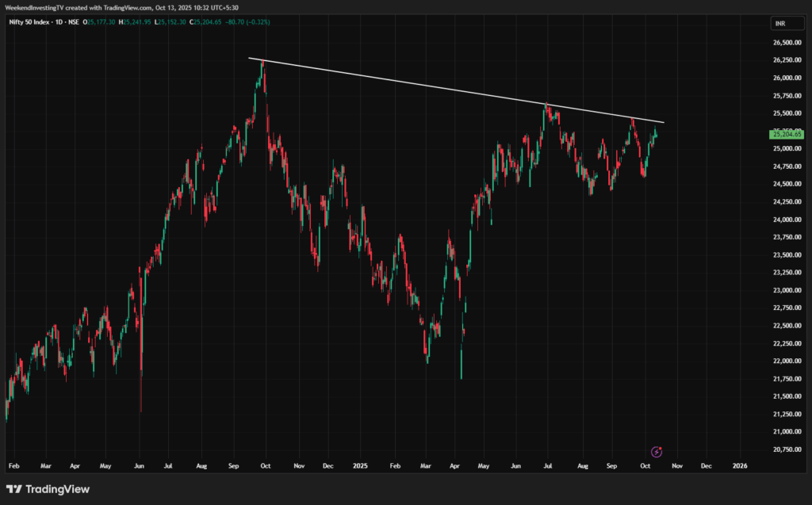Click the purple lightning event icon
812x505 pixels.
coord(657,450)
